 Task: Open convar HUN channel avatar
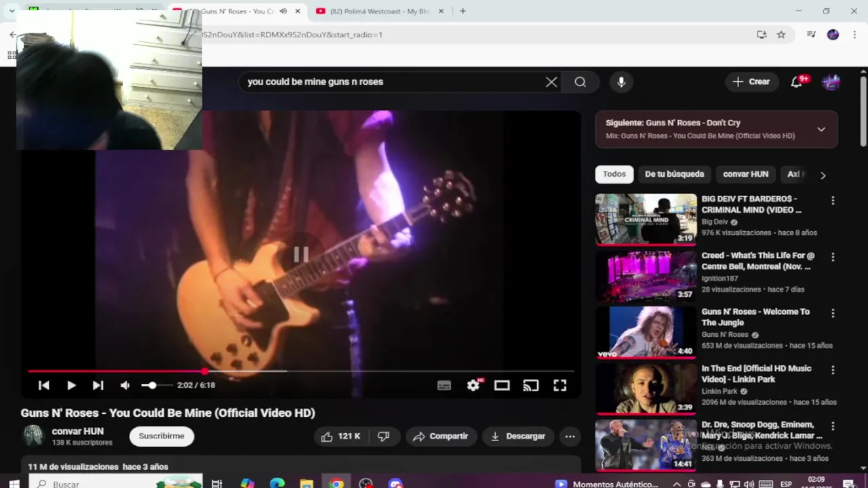pos(33,436)
